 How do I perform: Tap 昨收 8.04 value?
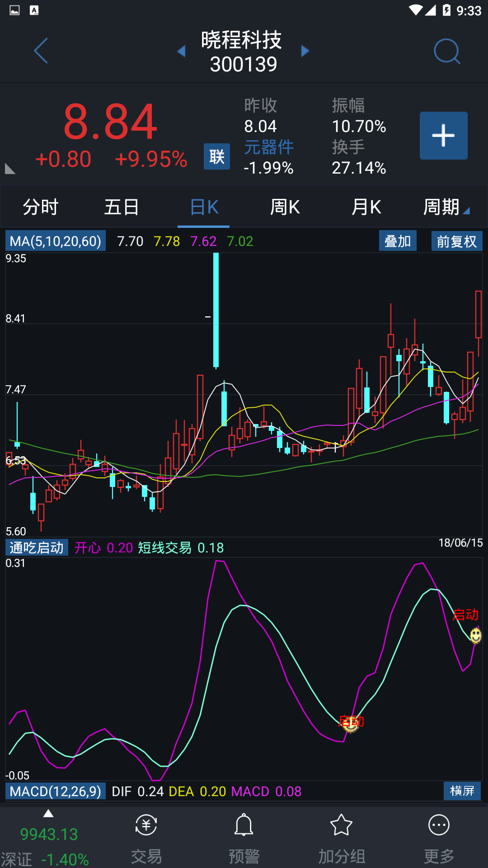click(261, 126)
